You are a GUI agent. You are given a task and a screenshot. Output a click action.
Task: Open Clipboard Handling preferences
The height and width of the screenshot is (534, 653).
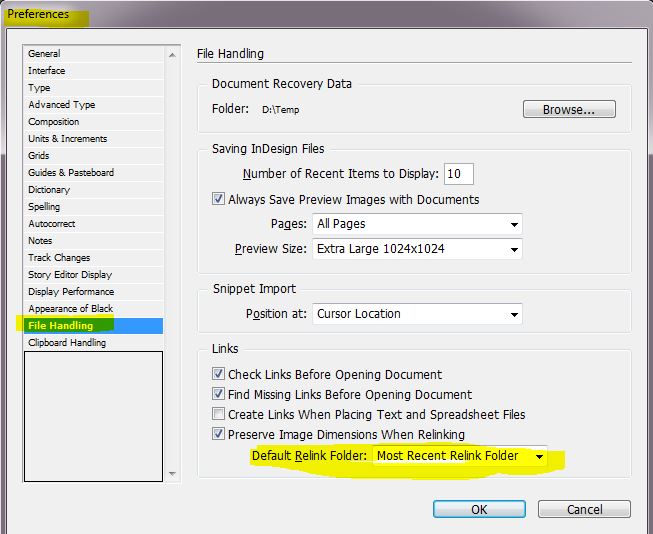94,342
